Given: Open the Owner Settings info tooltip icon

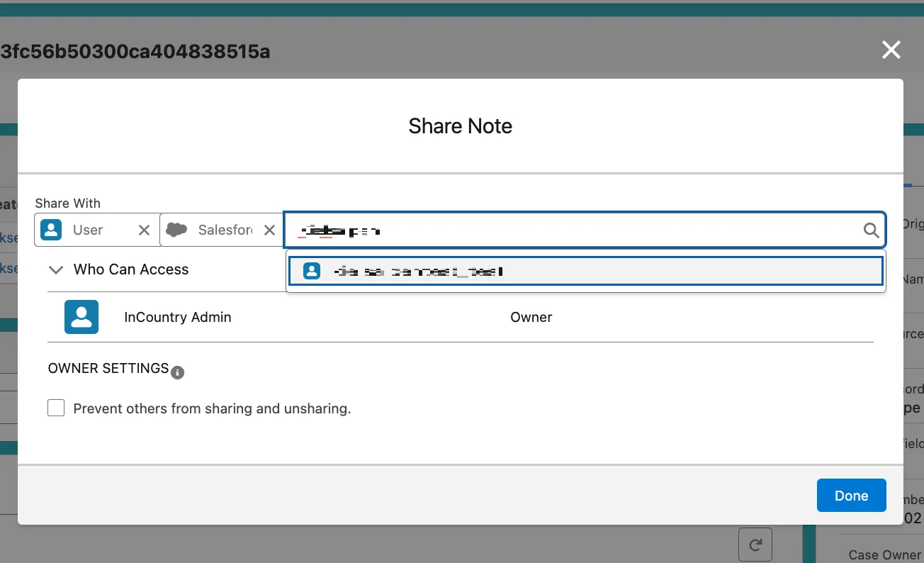Looking at the screenshot, I should click(x=178, y=372).
